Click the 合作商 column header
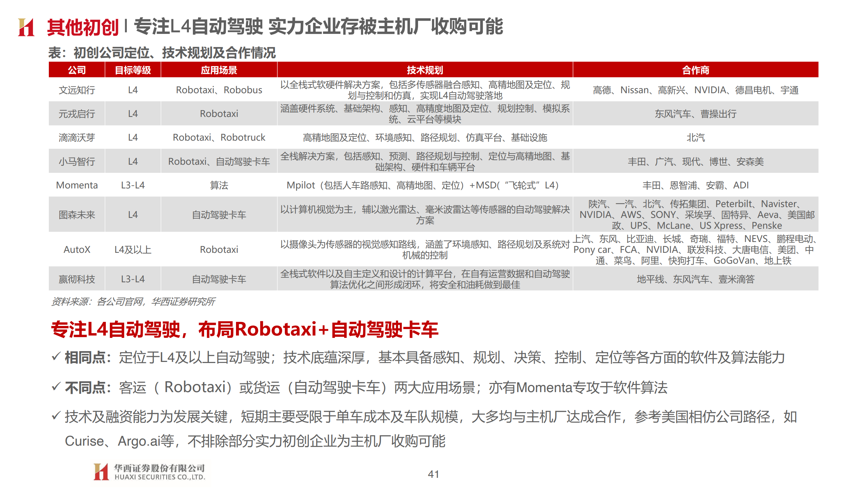This screenshot has height=488, width=868. click(x=695, y=70)
